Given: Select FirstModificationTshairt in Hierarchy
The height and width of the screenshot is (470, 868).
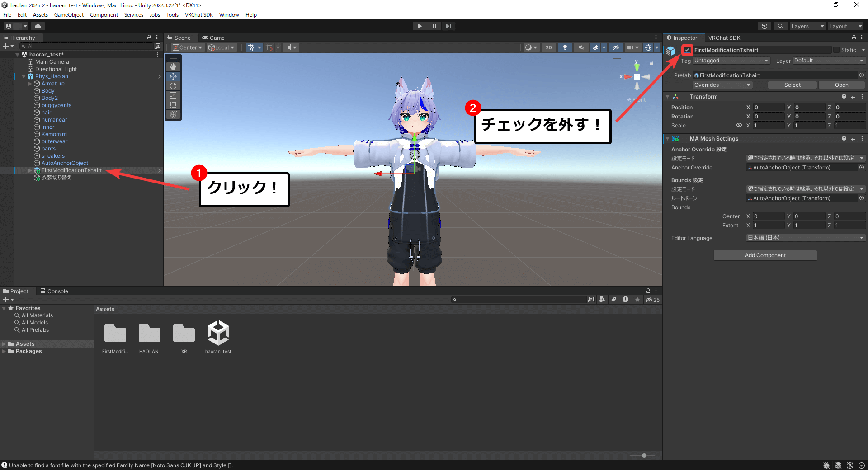Looking at the screenshot, I should (x=71, y=170).
